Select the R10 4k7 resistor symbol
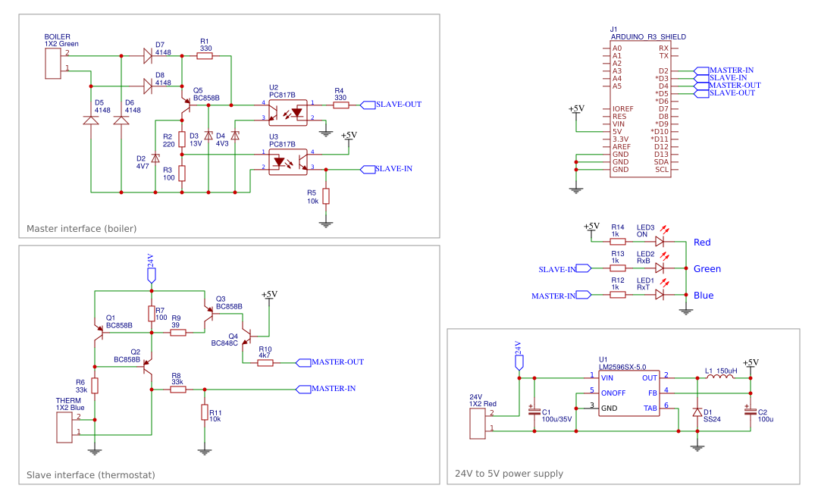This screenshot has height=504, width=818. point(264,362)
